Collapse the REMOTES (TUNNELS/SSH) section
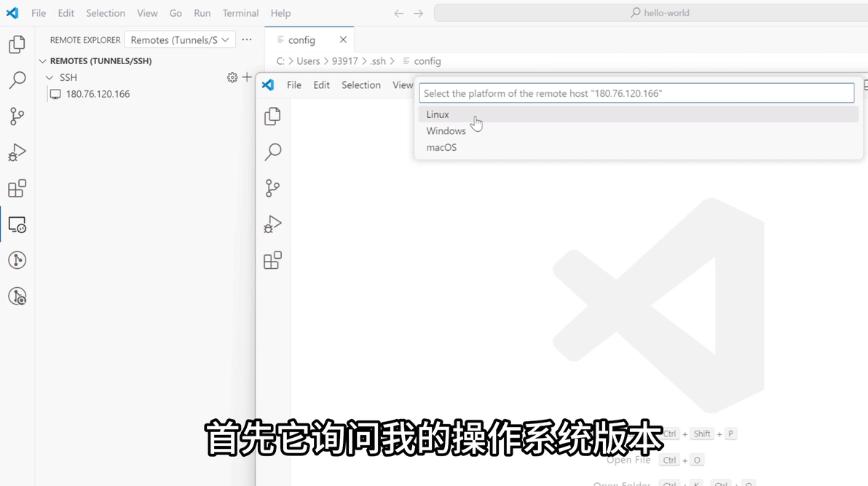The image size is (868, 486). click(x=43, y=61)
